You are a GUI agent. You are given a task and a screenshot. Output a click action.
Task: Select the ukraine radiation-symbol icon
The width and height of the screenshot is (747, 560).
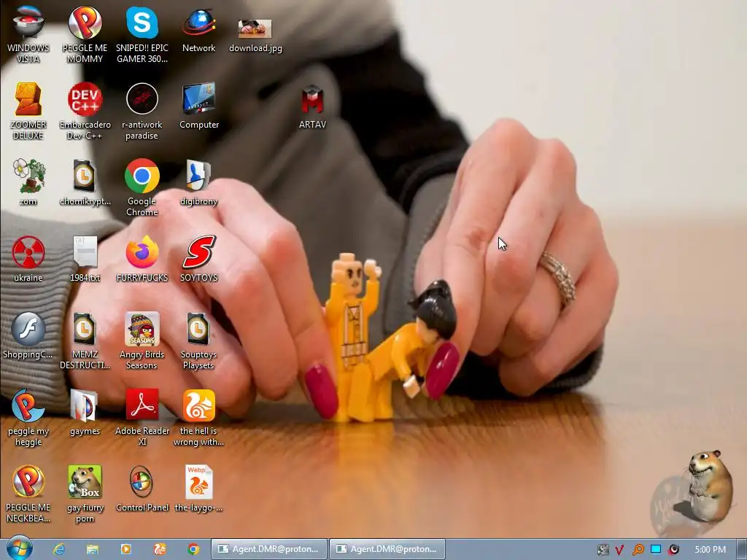tap(28, 259)
